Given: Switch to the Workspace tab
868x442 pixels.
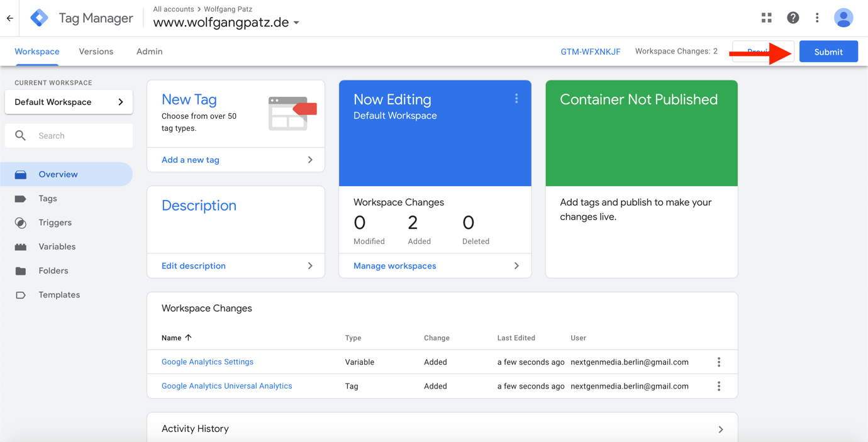Looking at the screenshot, I should click(37, 52).
